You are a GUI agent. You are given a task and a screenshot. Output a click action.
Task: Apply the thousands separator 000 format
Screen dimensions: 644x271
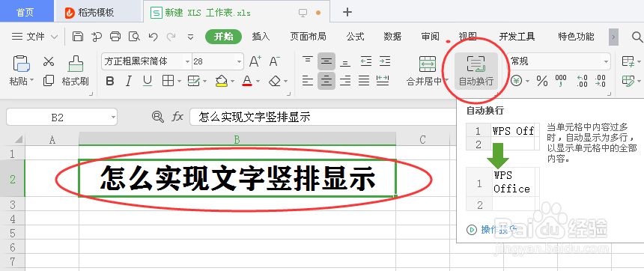click(x=561, y=81)
